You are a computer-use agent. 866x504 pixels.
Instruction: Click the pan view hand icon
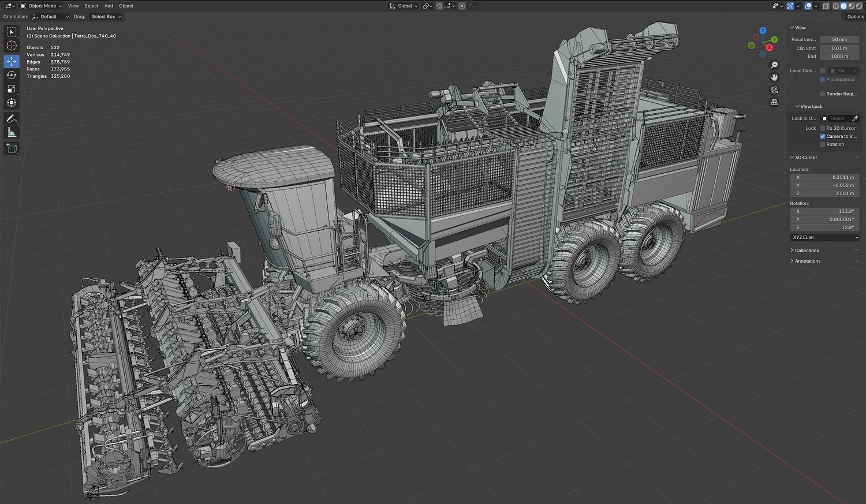click(774, 77)
